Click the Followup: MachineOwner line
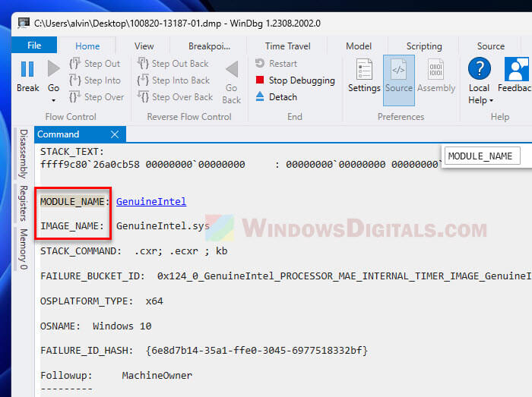The height and width of the screenshot is (397, 532). tap(116, 375)
